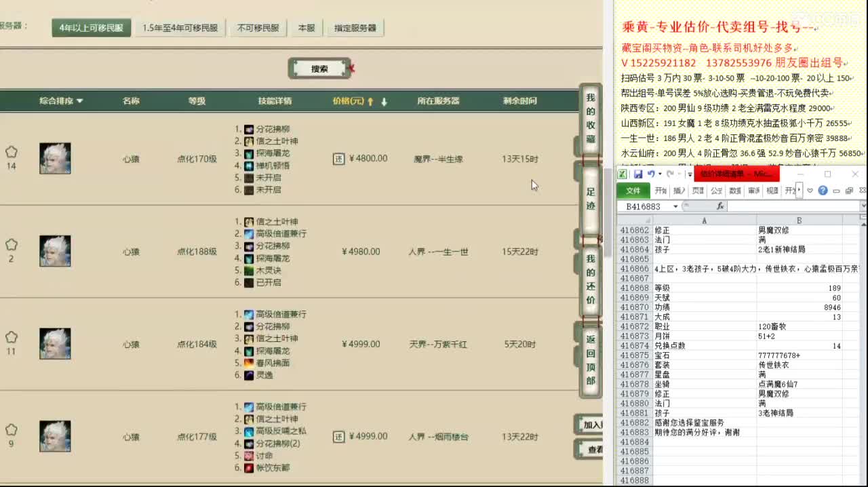868x487 pixels.
Task: Click 春风拂面 skill icon in 184级 listing
Action: tap(249, 363)
